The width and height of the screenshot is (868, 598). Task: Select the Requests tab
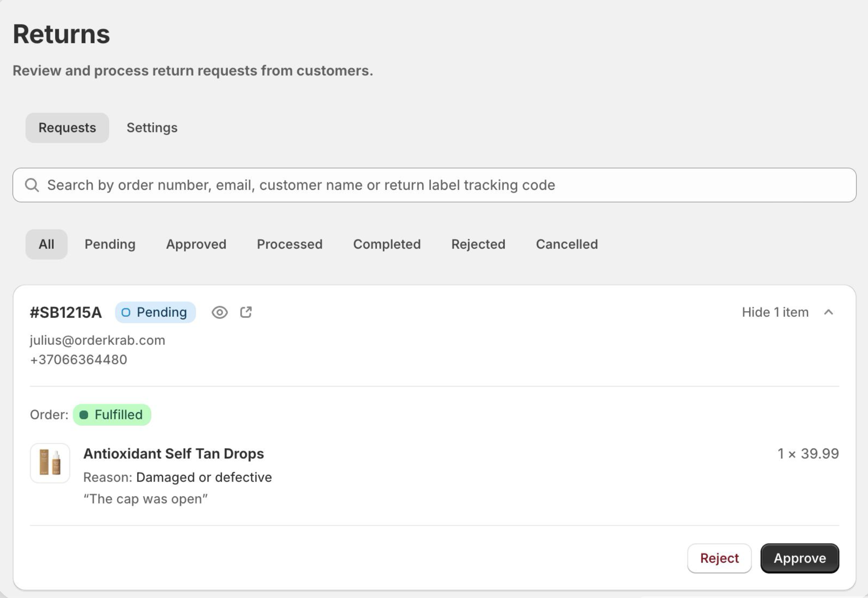pos(67,128)
